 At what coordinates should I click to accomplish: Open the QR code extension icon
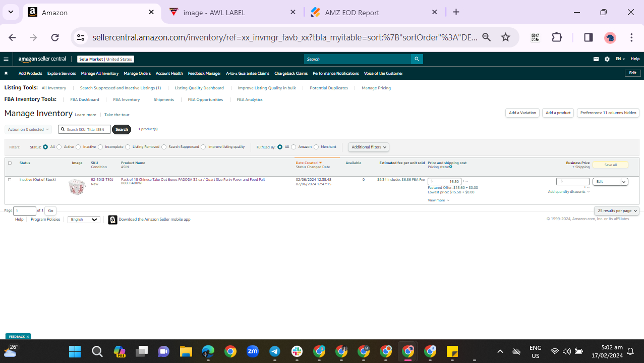tap(535, 37)
